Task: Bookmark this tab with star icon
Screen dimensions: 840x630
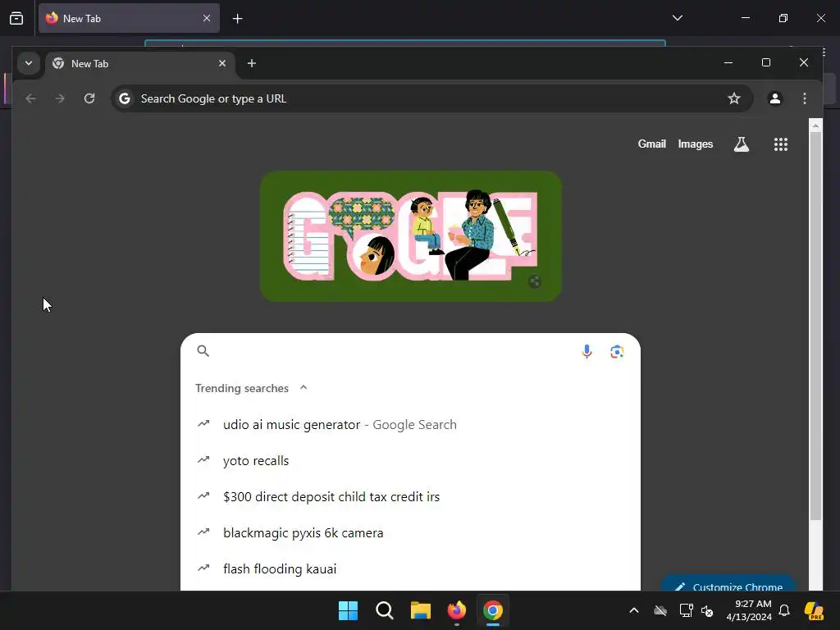Action: coord(734,98)
